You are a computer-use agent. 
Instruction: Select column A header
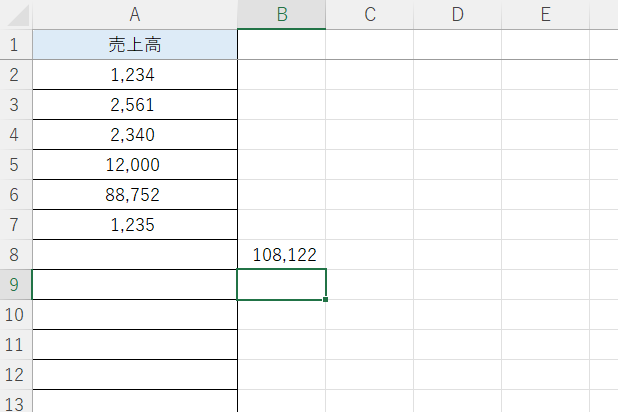(135, 15)
